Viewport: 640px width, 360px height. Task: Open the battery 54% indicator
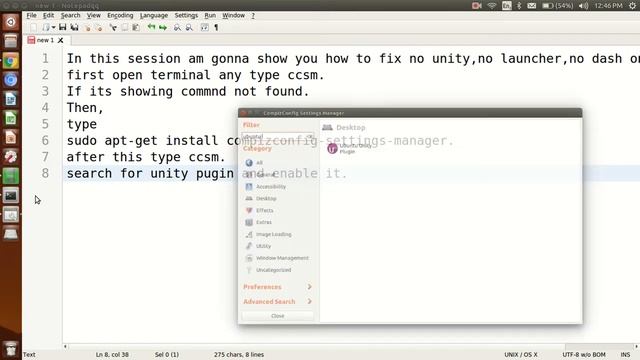click(x=558, y=5)
